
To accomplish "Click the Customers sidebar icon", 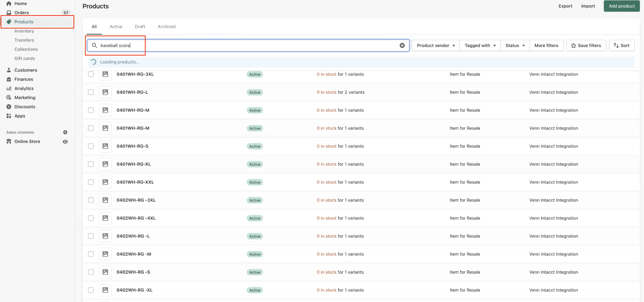I will point(9,70).
